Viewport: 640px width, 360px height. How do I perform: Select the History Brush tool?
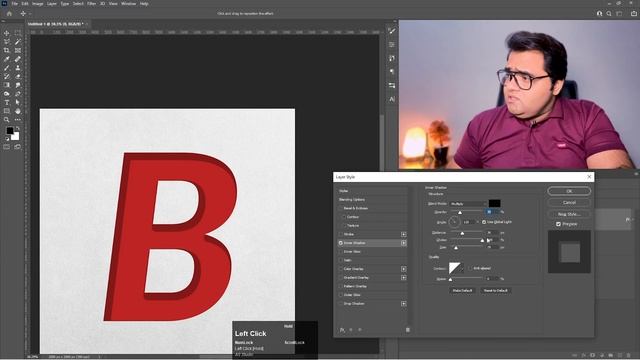pyautogui.click(x=7, y=76)
